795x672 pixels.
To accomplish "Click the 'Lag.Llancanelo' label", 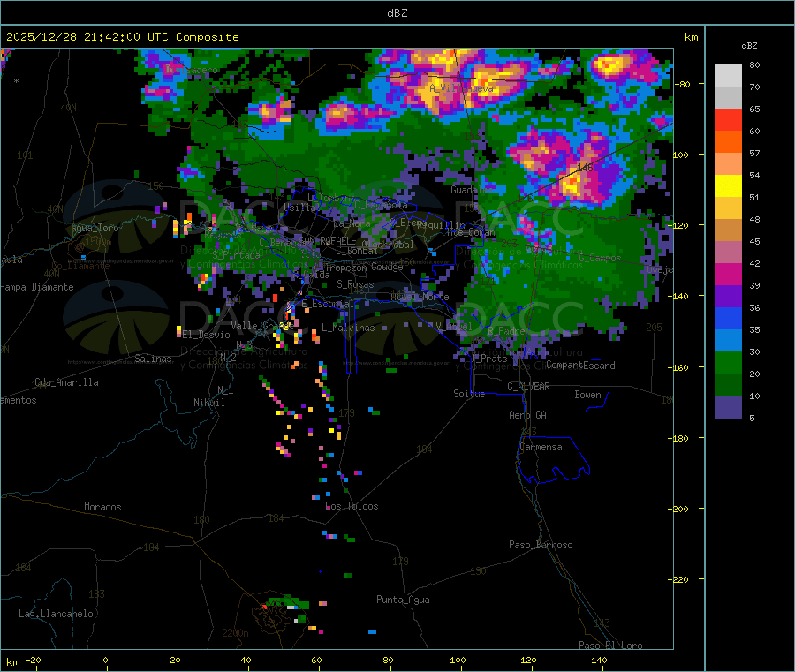I will (x=56, y=614).
